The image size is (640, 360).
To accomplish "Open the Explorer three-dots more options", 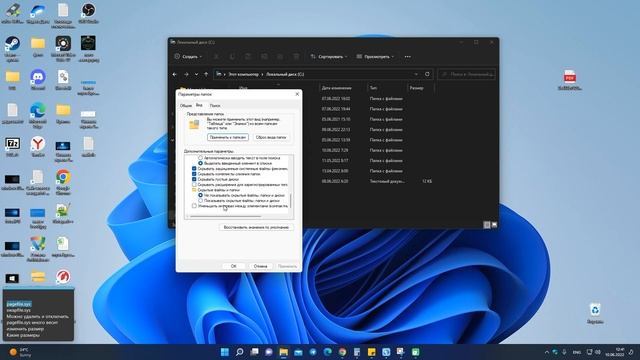I will (407, 57).
